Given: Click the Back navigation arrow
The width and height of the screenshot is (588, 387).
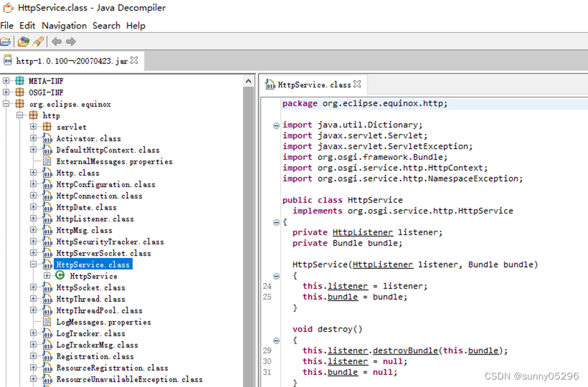Looking at the screenshot, I should pyautogui.click(x=55, y=42).
